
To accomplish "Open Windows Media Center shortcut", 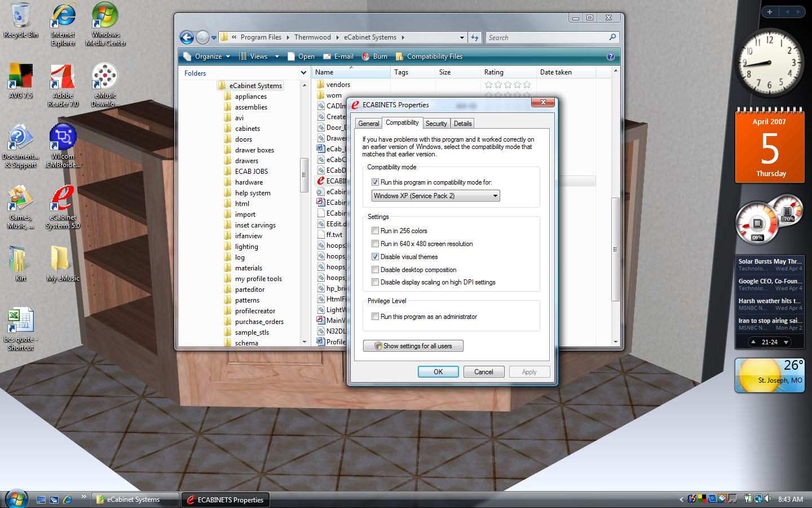I will (105, 25).
